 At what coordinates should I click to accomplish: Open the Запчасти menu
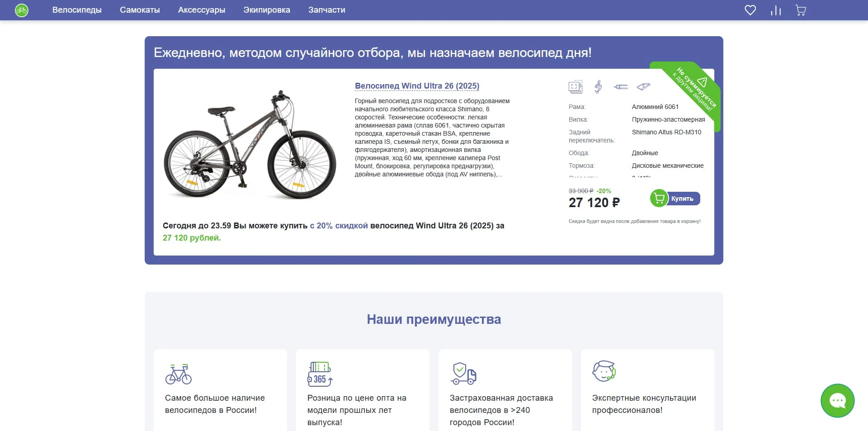point(327,10)
